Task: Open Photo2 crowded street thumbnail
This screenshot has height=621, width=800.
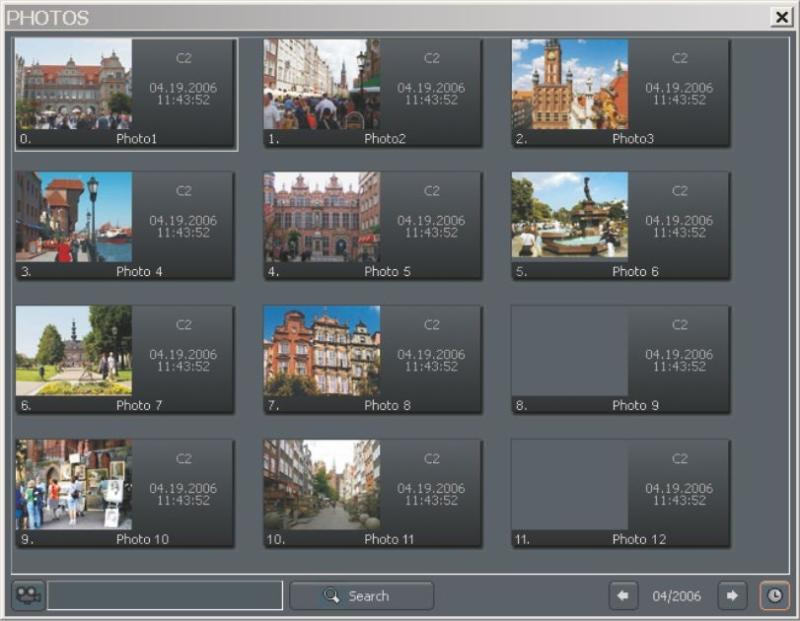Action: (322, 85)
